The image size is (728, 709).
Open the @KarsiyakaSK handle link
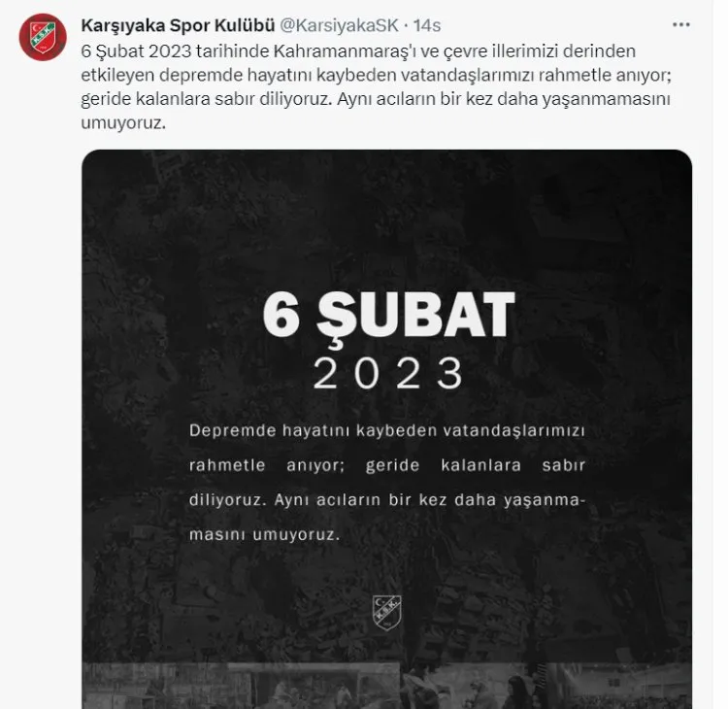point(339,25)
